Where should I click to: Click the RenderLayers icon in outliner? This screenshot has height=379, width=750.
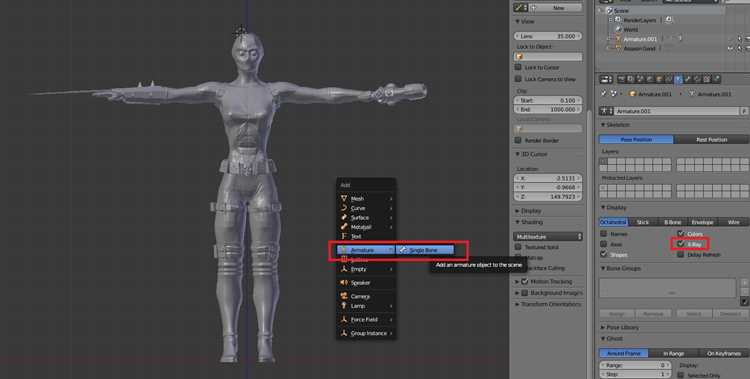618,20
